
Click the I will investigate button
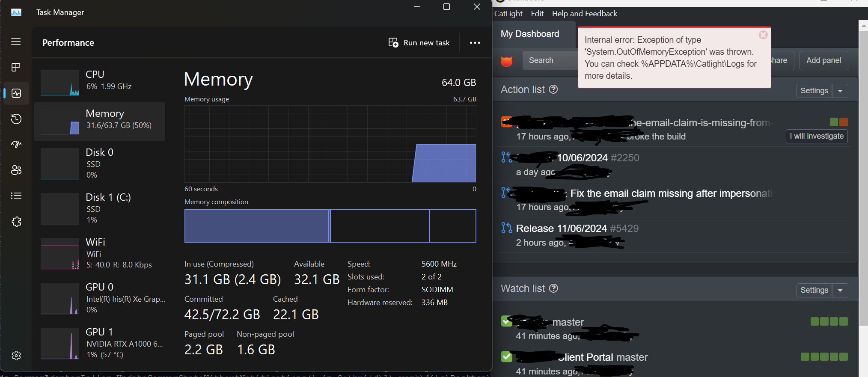click(x=816, y=136)
